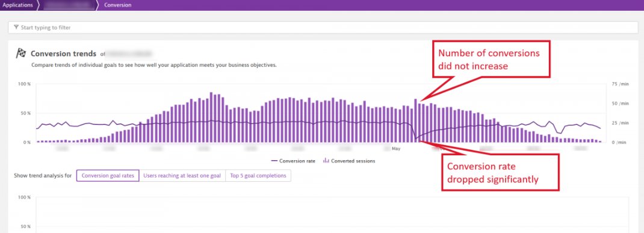Select Users reaching at least one goal tab
This screenshot has width=644, height=233.
pos(182,176)
